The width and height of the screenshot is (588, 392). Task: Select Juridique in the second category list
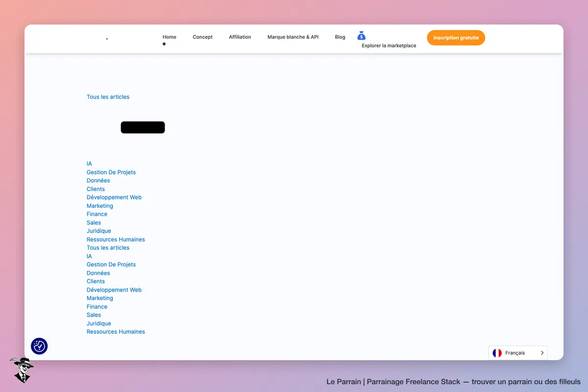[x=99, y=323]
